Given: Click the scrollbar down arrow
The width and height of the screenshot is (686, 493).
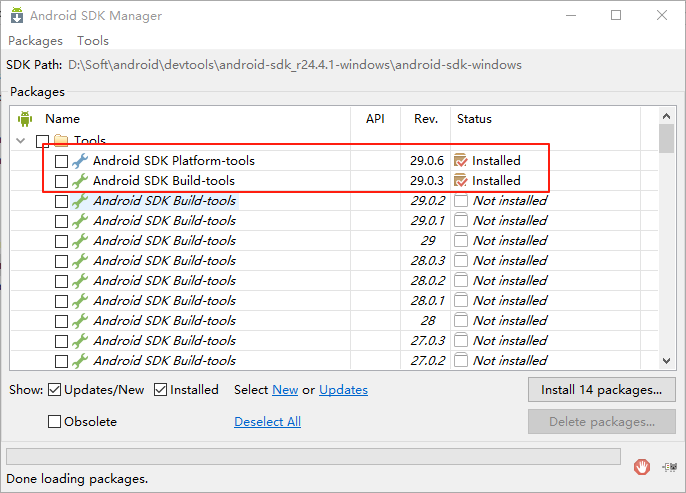Looking at the screenshot, I should coord(666,361).
